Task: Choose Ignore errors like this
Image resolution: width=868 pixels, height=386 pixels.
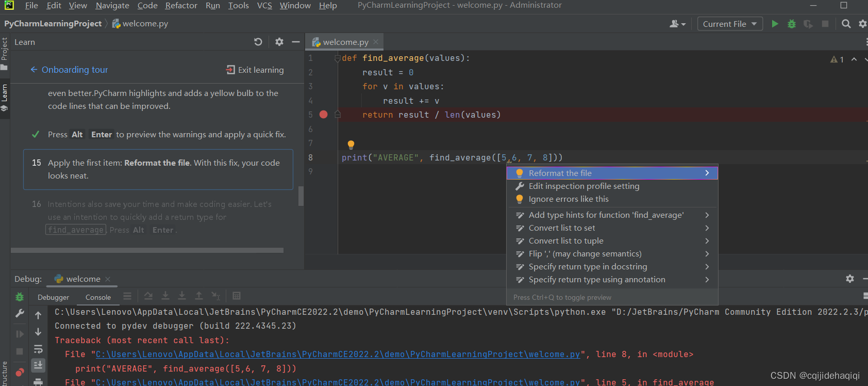Action: pyautogui.click(x=612, y=199)
